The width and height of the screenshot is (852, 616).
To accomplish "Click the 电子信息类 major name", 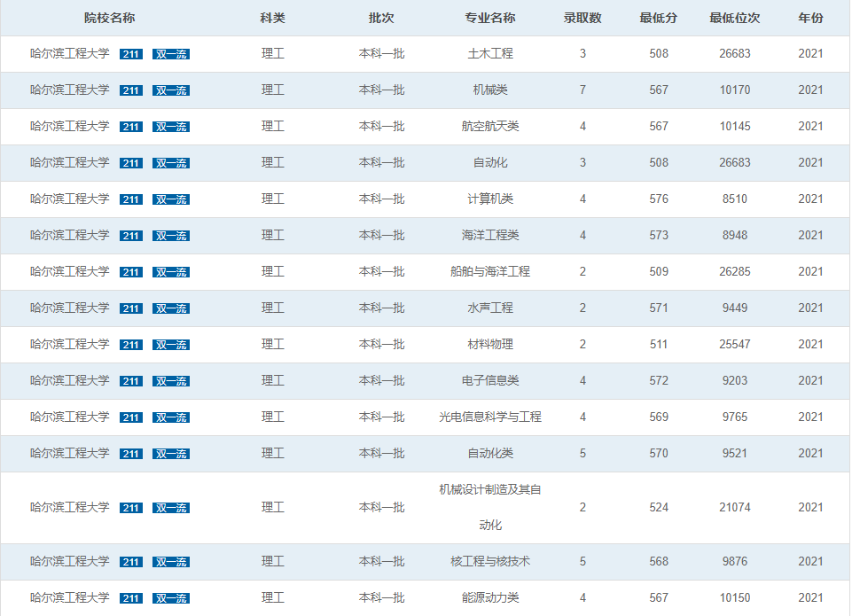I will 490,381.
